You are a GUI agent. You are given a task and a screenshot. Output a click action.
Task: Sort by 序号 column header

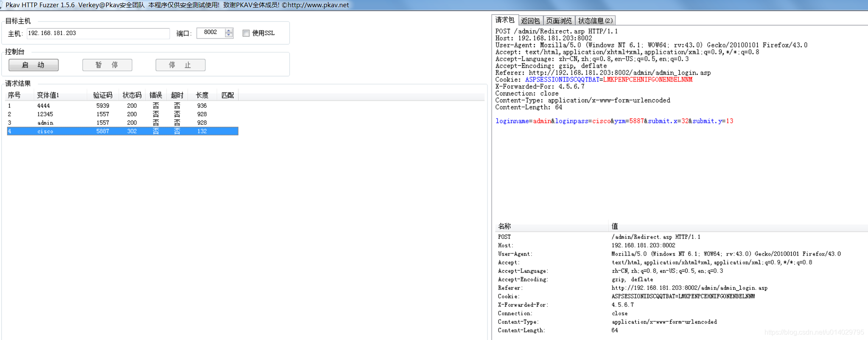(x=19, y=95)
